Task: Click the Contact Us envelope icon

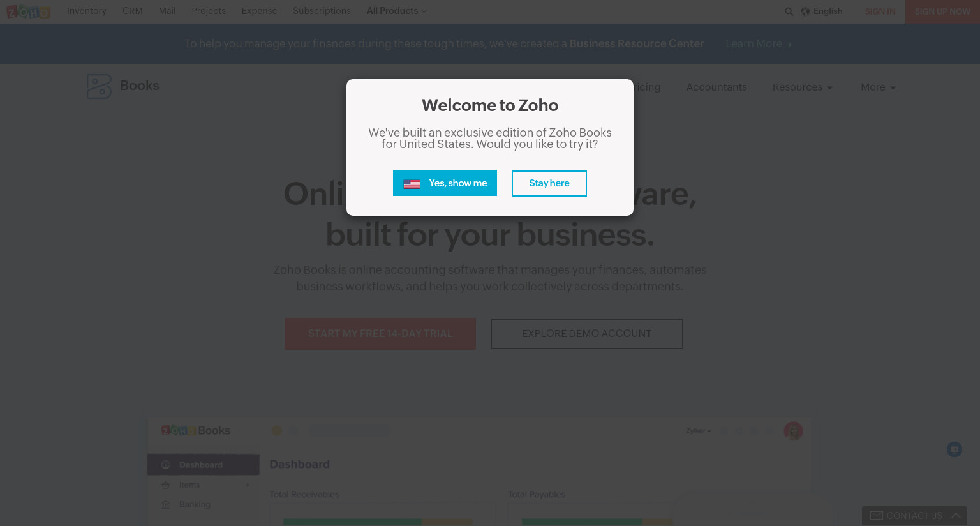Action: (x=877, y=516)
